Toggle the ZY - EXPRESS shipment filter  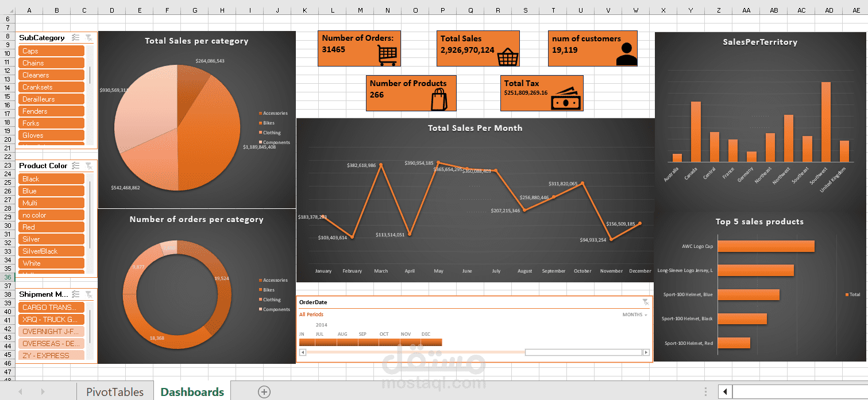[51, 356]
